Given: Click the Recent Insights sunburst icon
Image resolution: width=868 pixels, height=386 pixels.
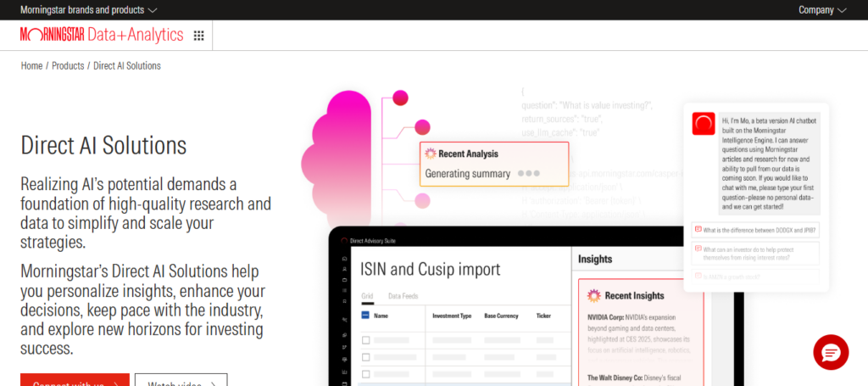Looking at the screenshot, I should pos(594,296).
